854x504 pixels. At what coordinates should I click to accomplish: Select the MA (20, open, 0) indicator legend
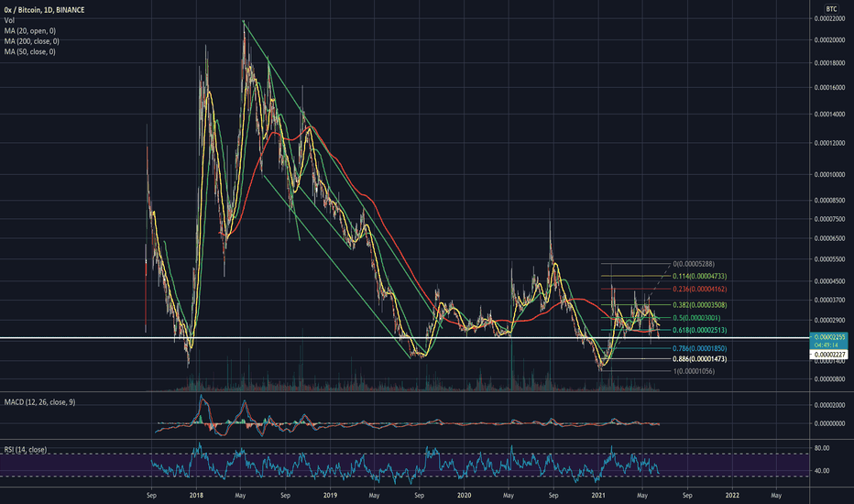[x=30, y=31]
